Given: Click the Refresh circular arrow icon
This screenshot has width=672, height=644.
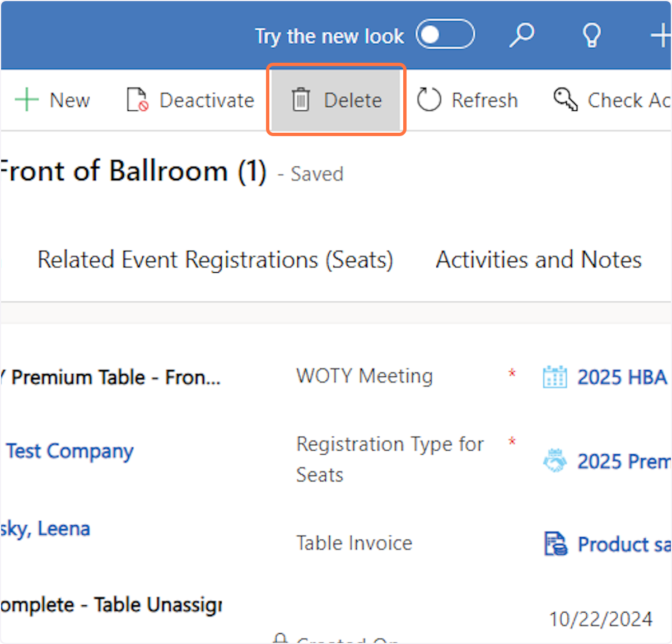Looking at the screenshot, I should [429, 100].
